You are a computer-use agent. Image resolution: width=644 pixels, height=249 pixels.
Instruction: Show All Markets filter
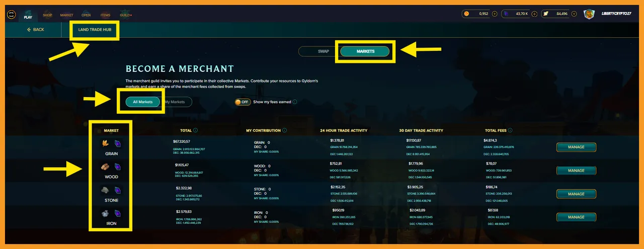[143, 102]
